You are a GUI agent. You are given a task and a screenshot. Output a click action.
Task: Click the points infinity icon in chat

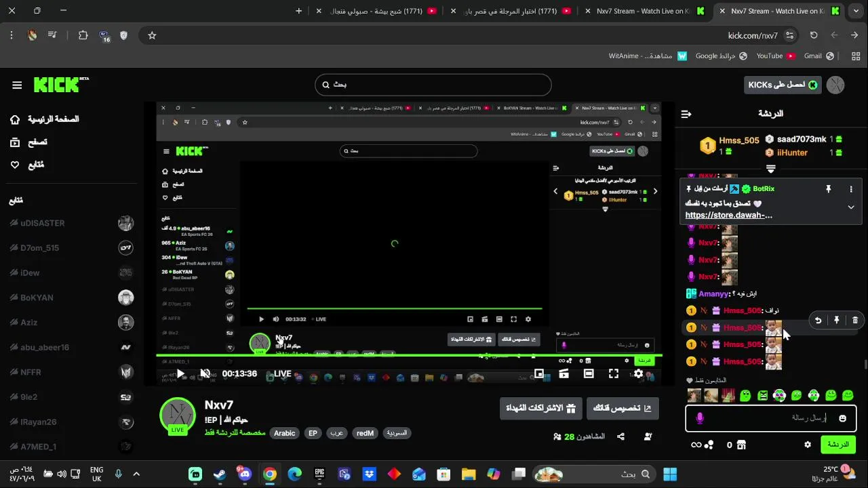pos(702,445)
